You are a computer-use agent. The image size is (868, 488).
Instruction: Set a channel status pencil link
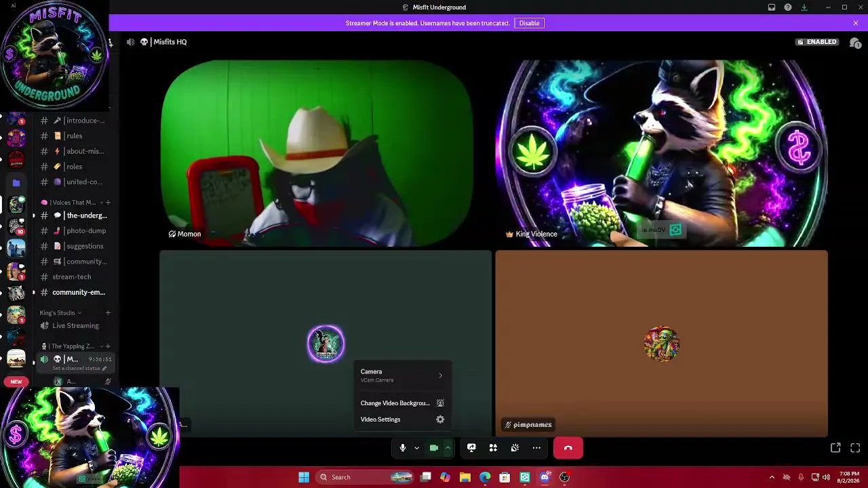pyautogui.click(x=79, y=369)
